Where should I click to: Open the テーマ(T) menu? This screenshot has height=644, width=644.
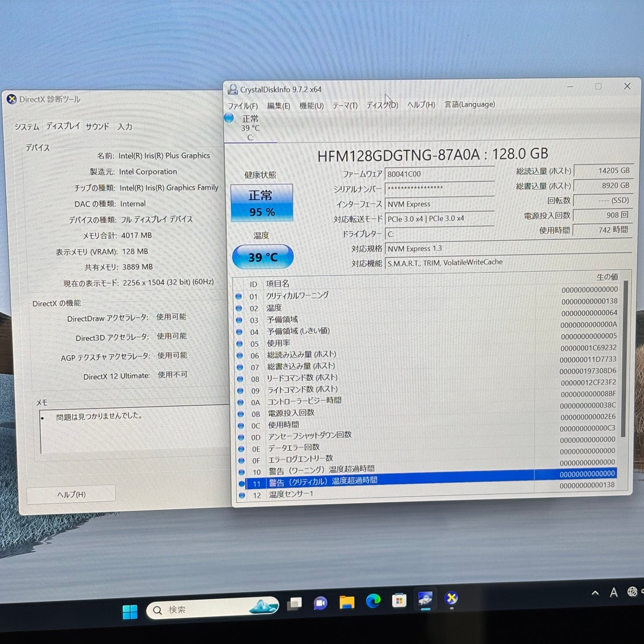345,105
